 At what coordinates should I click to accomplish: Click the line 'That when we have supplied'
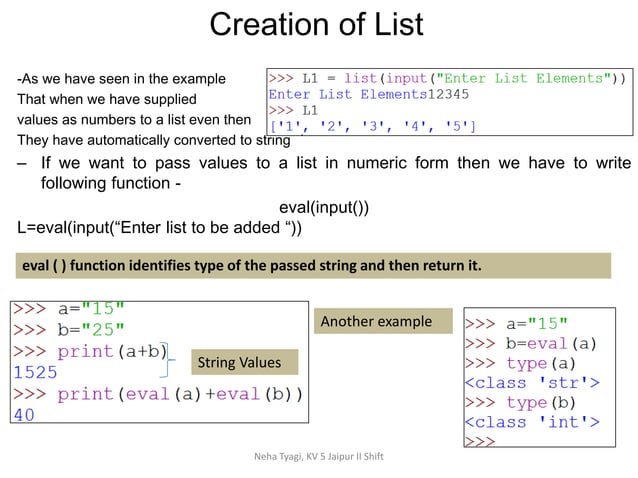coord(107,99)
